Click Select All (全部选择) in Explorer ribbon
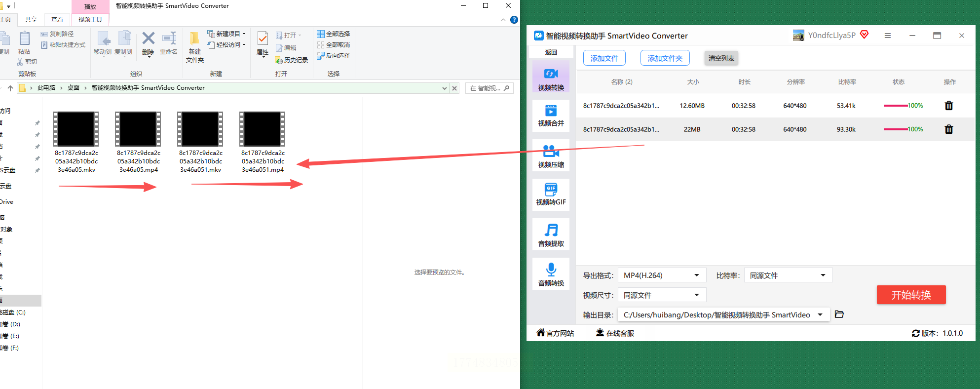The width and height of the screenshot is (980, 389). click(x=334, y=34)
